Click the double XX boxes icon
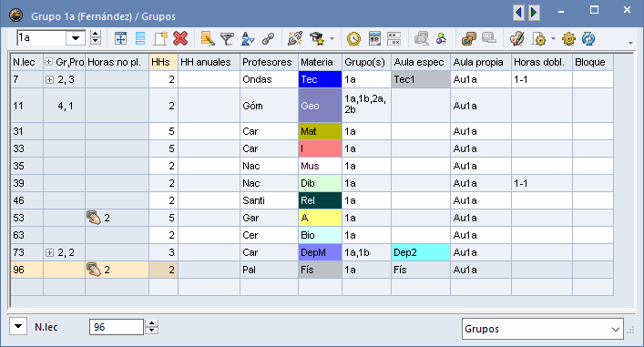 tap(394, 38)
